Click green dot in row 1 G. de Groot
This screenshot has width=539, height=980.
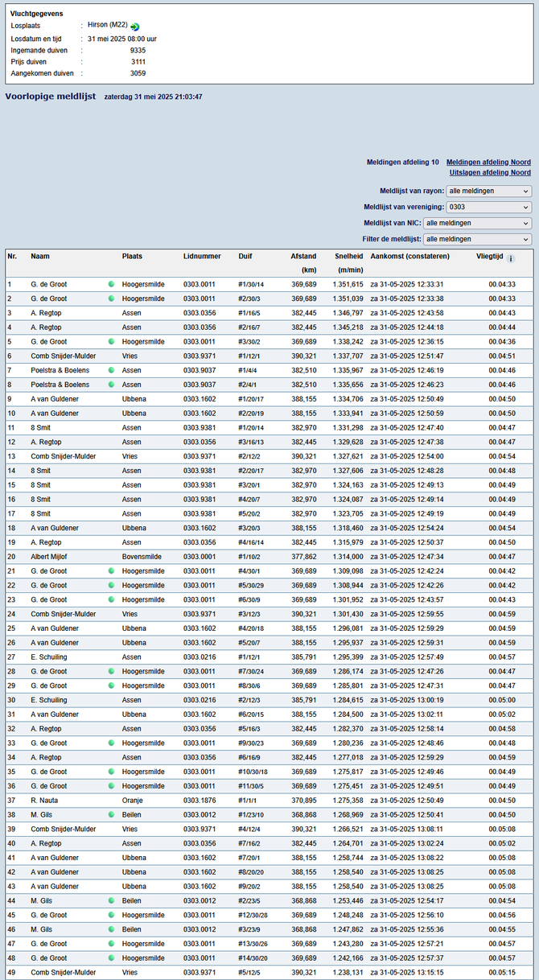(111, 284)
